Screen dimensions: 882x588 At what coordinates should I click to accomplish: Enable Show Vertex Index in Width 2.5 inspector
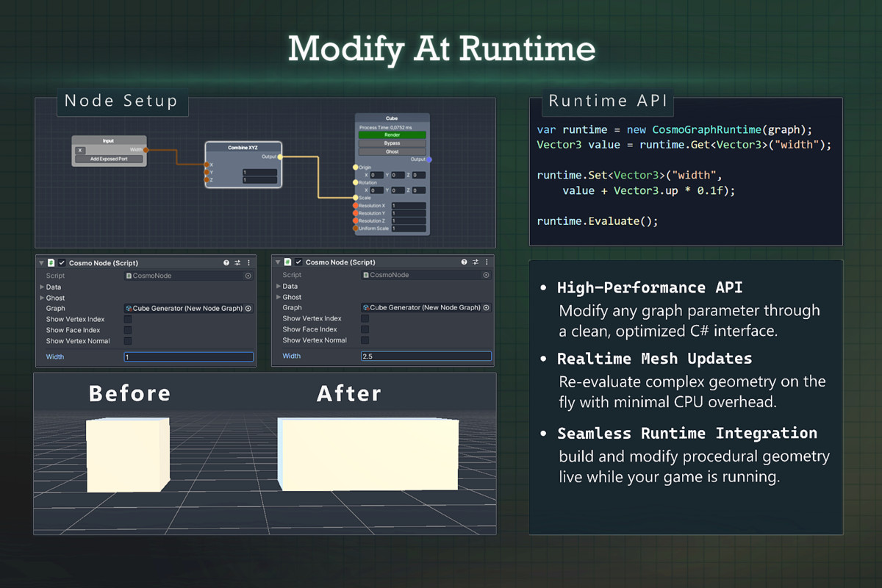point(365,319)
